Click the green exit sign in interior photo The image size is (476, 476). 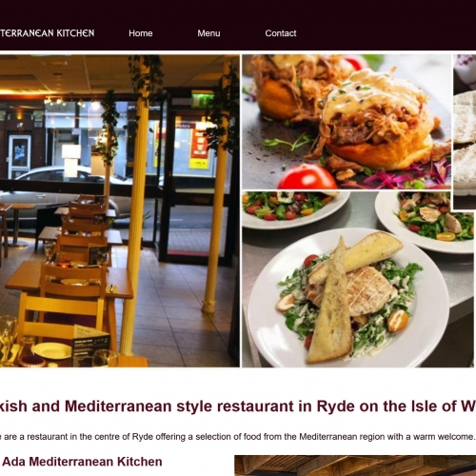click(x=202, y=100)
